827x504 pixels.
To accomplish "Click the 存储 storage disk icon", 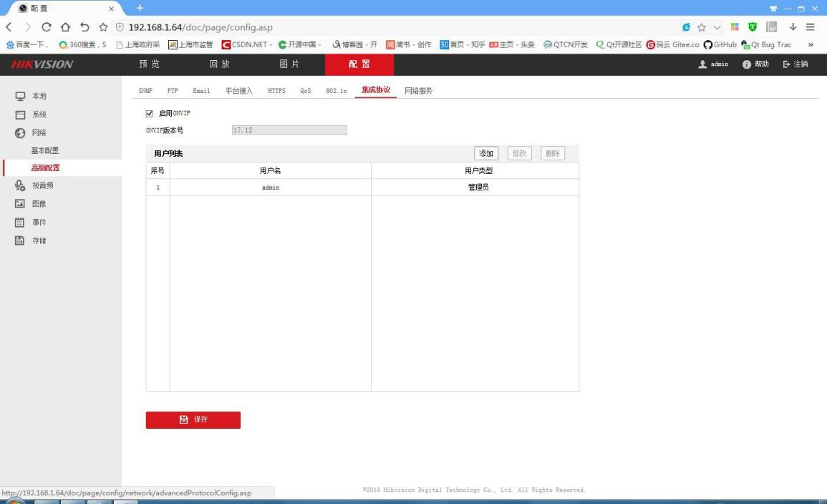I will click(x=20, y=241).
